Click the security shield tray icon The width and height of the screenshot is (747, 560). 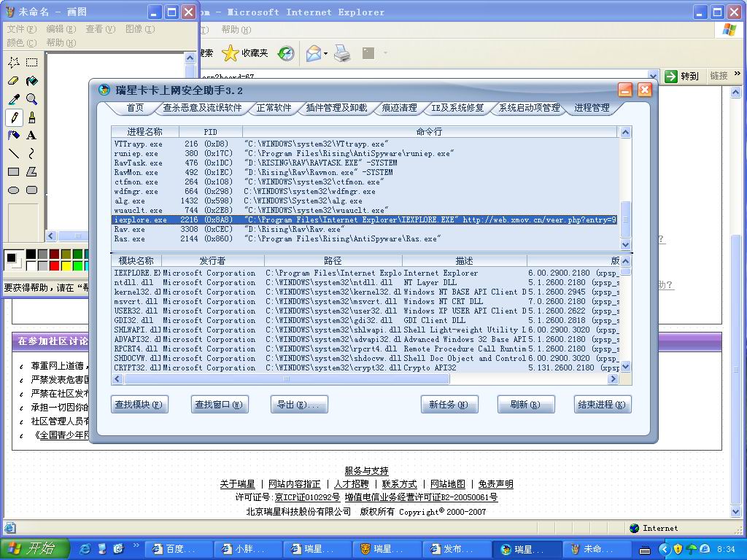(678, 549)
